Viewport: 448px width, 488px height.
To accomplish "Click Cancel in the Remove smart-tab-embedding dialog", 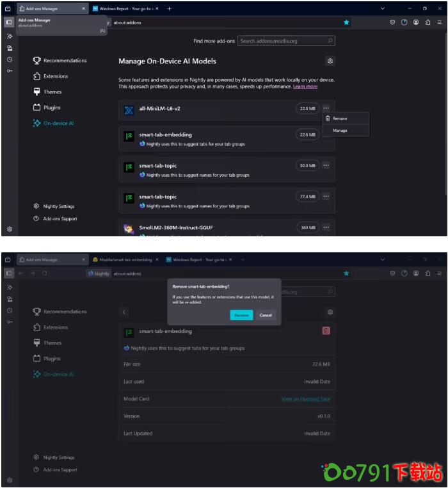I will click(x=266, y=315).
